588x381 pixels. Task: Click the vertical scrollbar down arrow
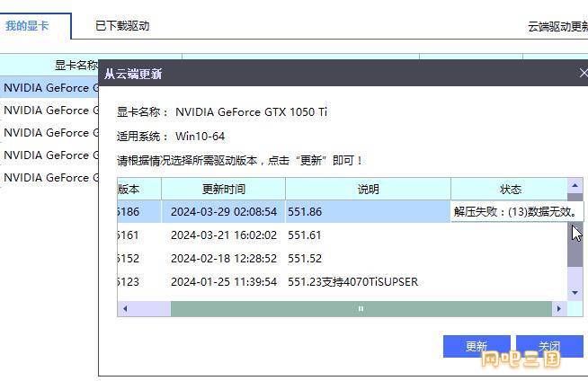pos(575,293)
